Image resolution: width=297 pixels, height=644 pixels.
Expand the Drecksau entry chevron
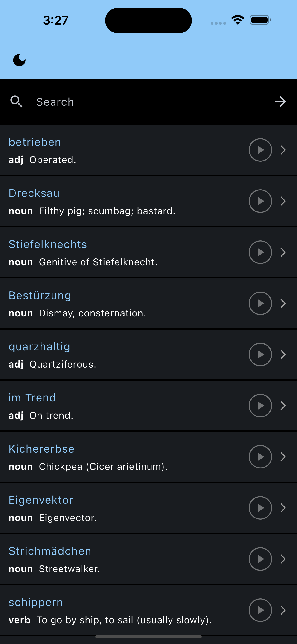tap(283, 201)
